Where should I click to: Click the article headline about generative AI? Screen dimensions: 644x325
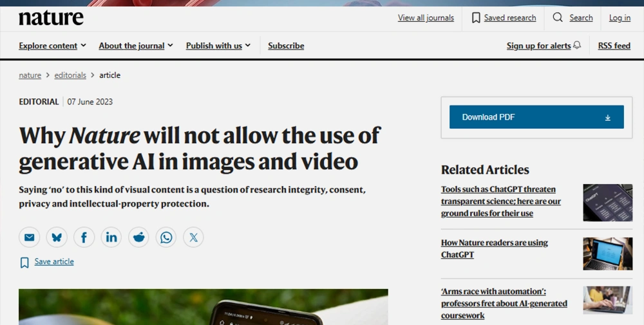200,148
